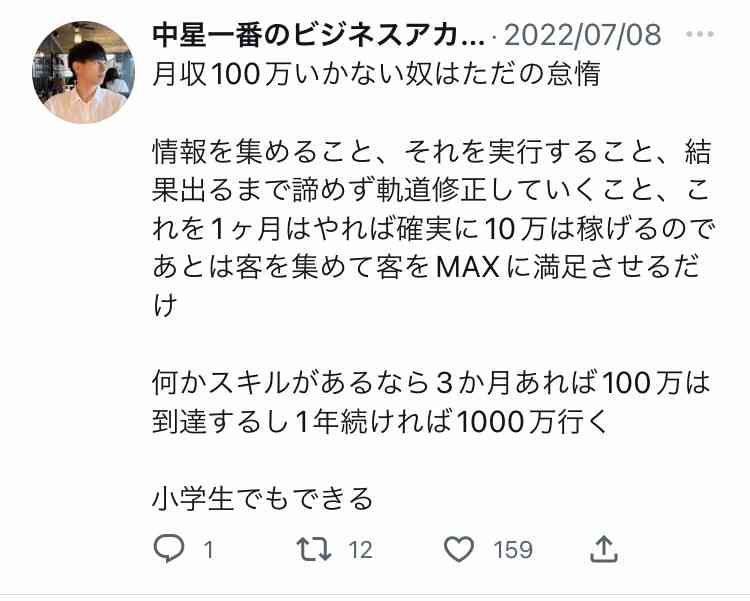Image resolution: width=750 pixels, height=601 pixels.
Task: Like the tweet with the heart icon
Action: click(459, 549)
